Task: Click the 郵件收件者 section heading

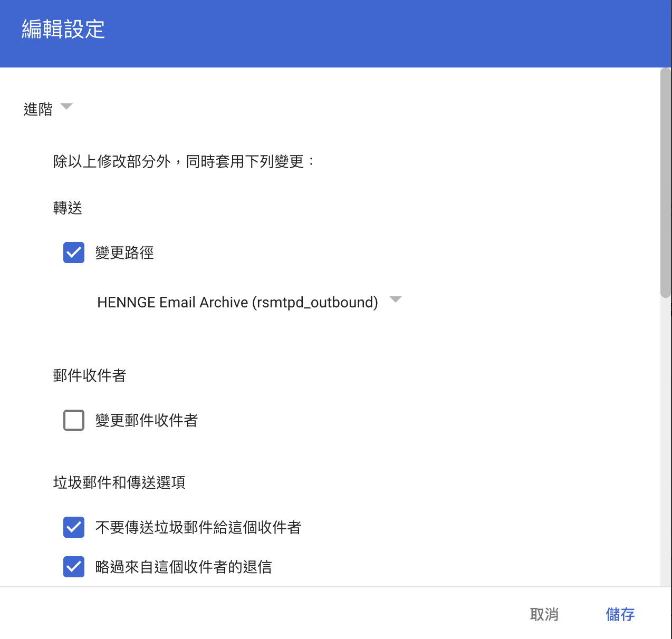Action: coord(90,375)
